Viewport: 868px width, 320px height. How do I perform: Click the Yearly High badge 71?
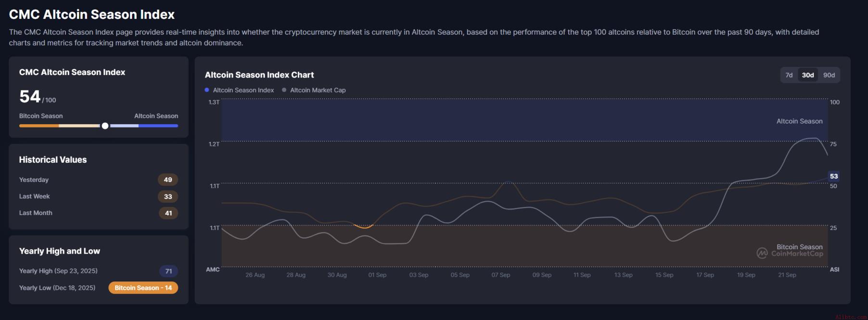(168, 271)
